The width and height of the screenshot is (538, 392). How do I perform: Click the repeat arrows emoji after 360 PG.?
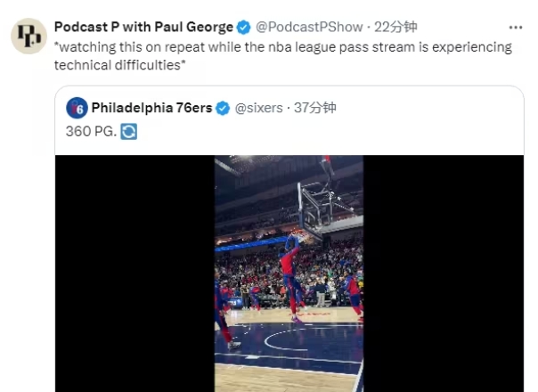click(x=128, y=131)
